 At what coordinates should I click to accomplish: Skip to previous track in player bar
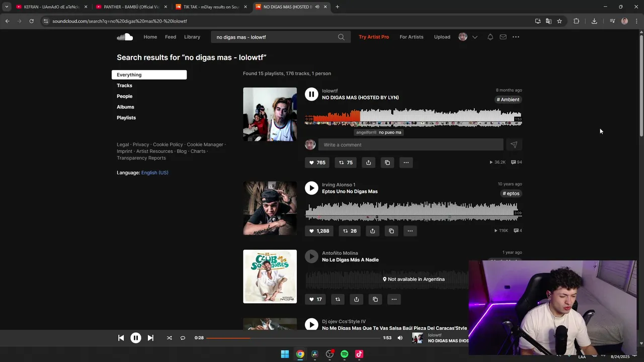pos(121,338)
